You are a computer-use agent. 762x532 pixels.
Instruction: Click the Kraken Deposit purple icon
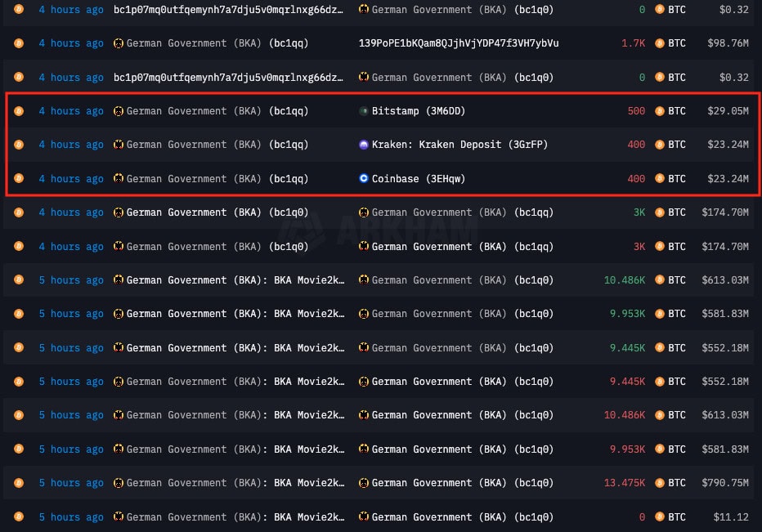point(364,145)
